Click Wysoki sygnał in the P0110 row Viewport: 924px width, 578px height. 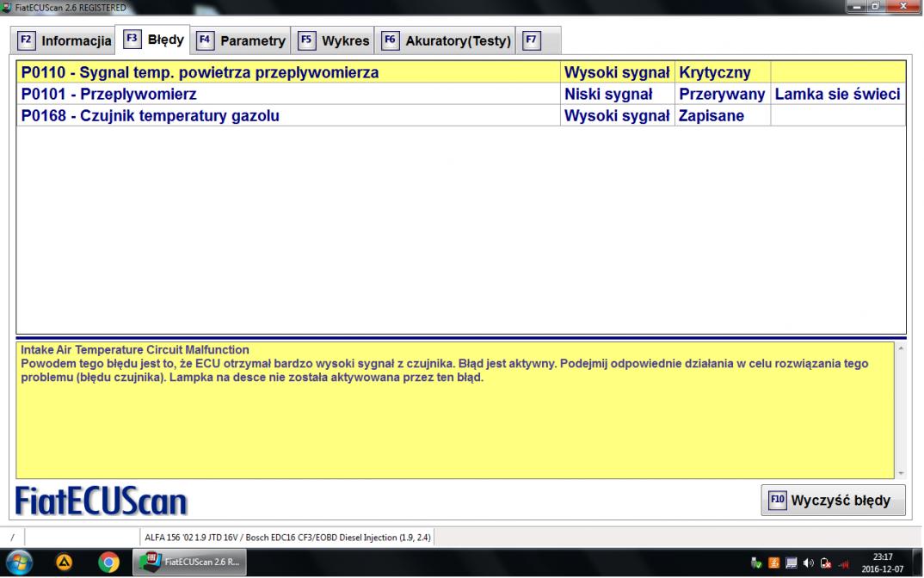617,72
